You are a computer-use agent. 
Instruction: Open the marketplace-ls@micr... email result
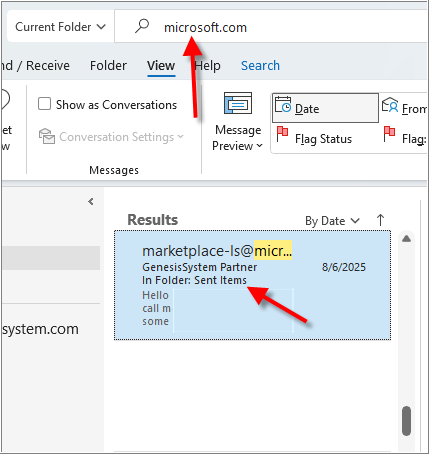252,285
